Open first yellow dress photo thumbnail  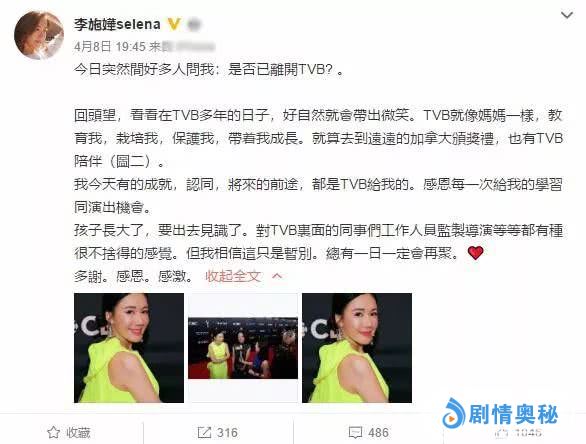[129, 348]
